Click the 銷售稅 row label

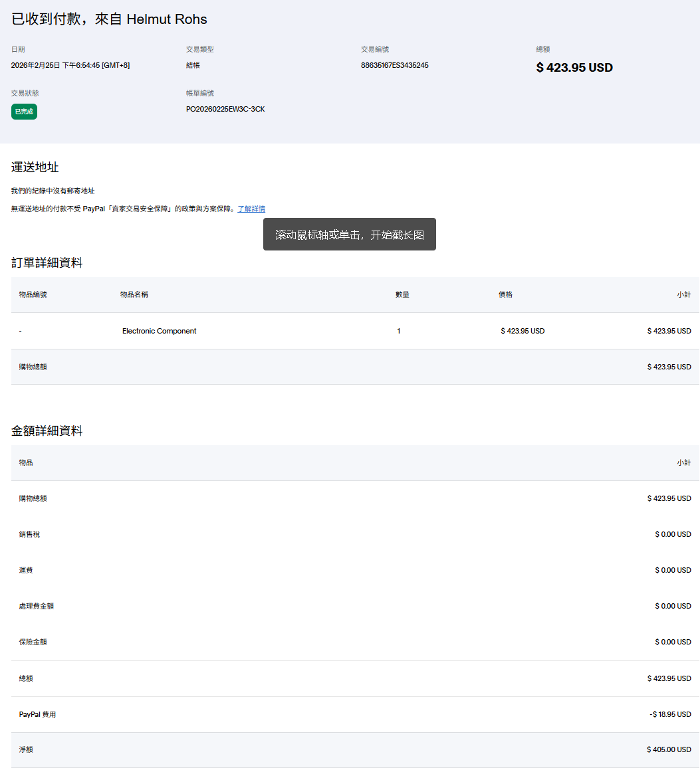point(29,534)
